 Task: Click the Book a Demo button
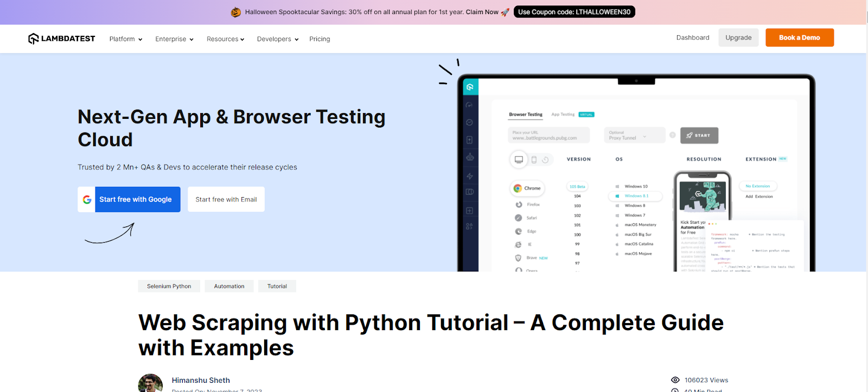pos(800,37)
